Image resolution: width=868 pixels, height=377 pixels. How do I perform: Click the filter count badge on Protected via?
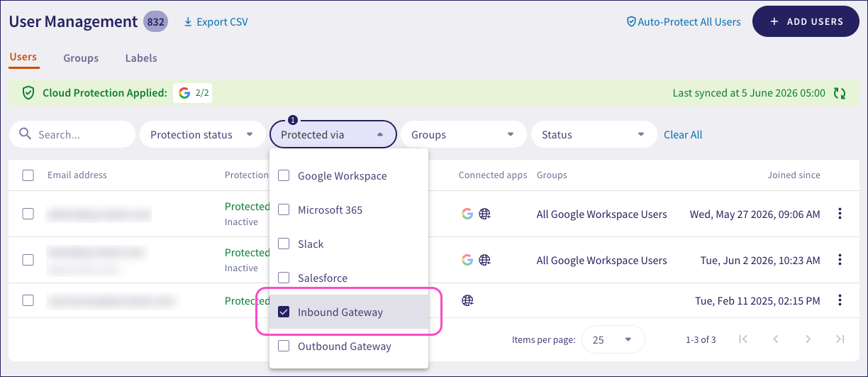click(292, 121)
